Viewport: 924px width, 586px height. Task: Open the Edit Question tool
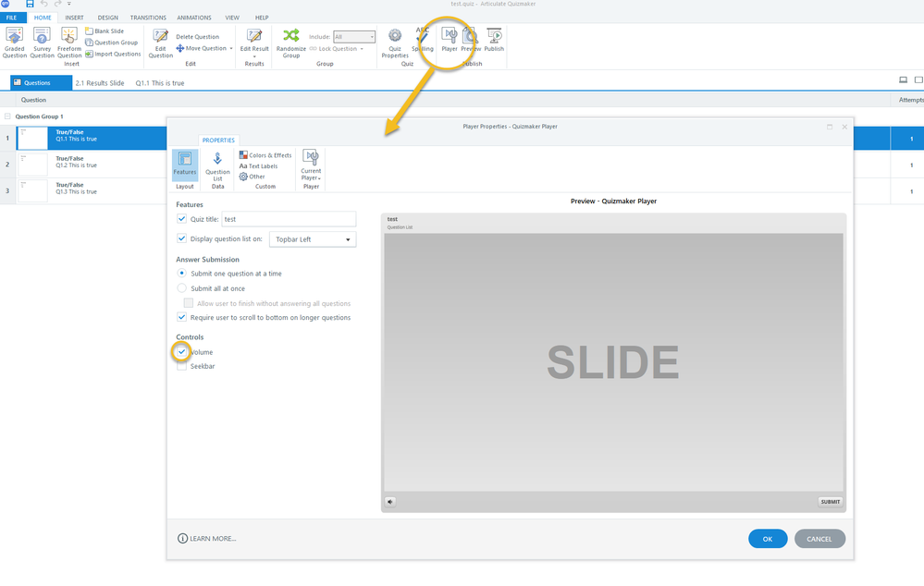(x=160, y=43)
